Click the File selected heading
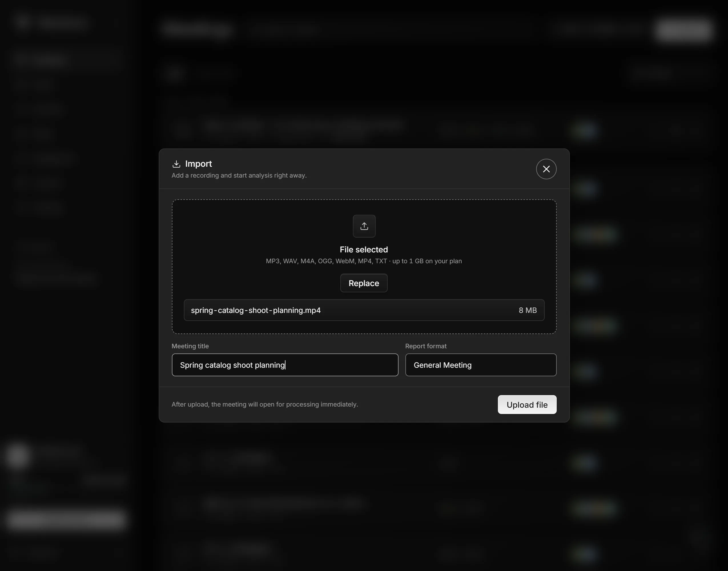This screenshot has width=728, height=571. (364, 250)
